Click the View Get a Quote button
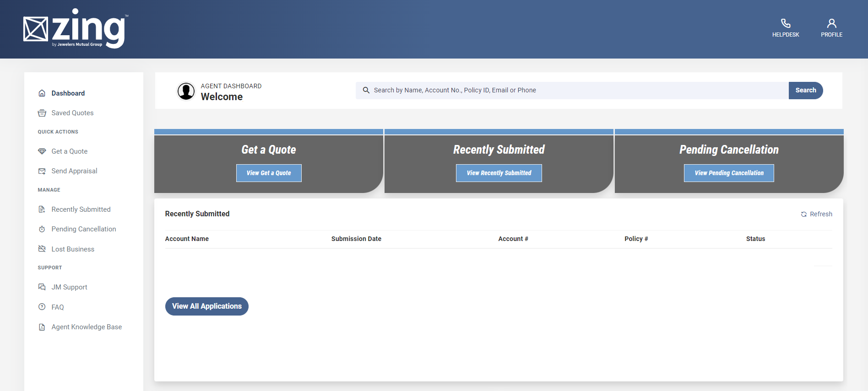868x391 pixels. pos(269,173)
